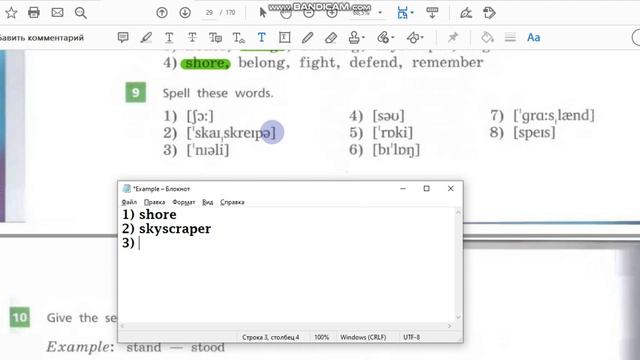Image resolution: width=640 pixels, height=360 pixels.
Task: Open the Файл menu in Notepad
Action: [129, 202]
